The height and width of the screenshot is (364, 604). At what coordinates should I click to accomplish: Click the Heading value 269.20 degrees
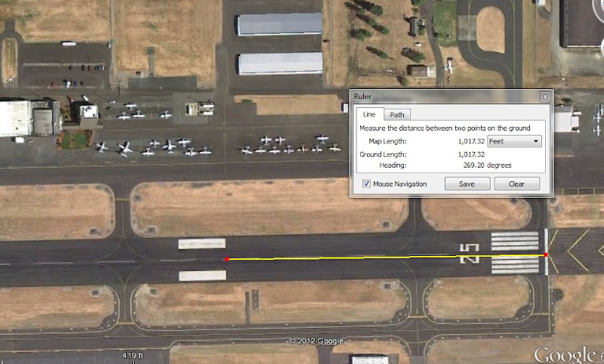pyautogui.click(x=487, y=165)
